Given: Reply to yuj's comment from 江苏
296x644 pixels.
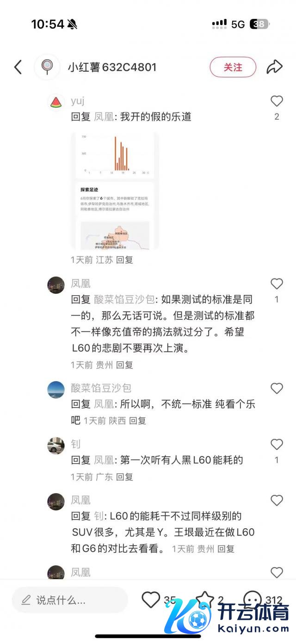Looking at the screenshot, I should click(124, 260).
